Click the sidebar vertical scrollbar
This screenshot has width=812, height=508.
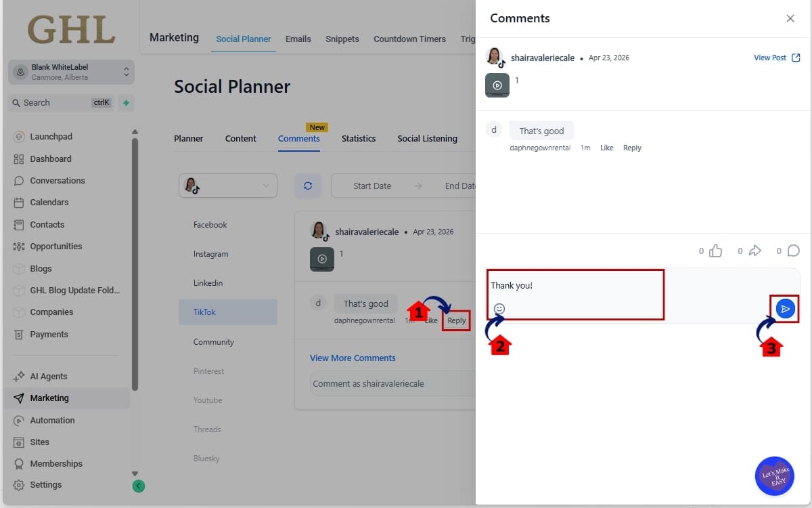tap(135, 264)
